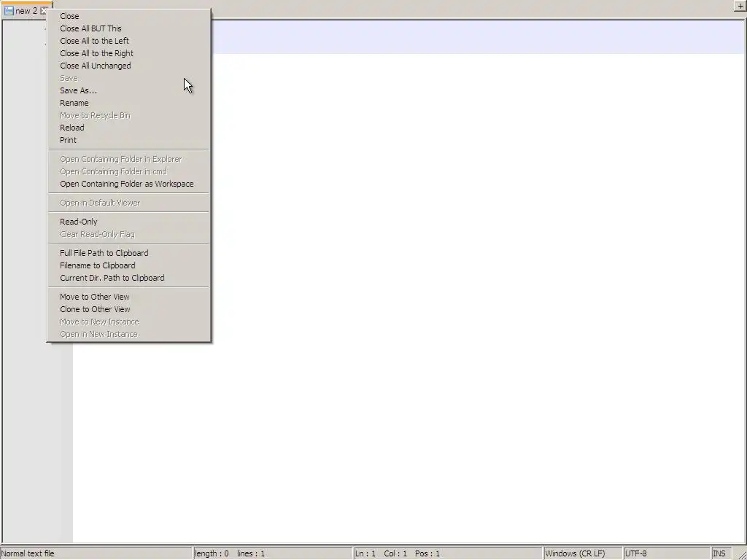747x560 pixels.
Task: Click the plus button at the tab bar's right end
Action: pos(740,6)
